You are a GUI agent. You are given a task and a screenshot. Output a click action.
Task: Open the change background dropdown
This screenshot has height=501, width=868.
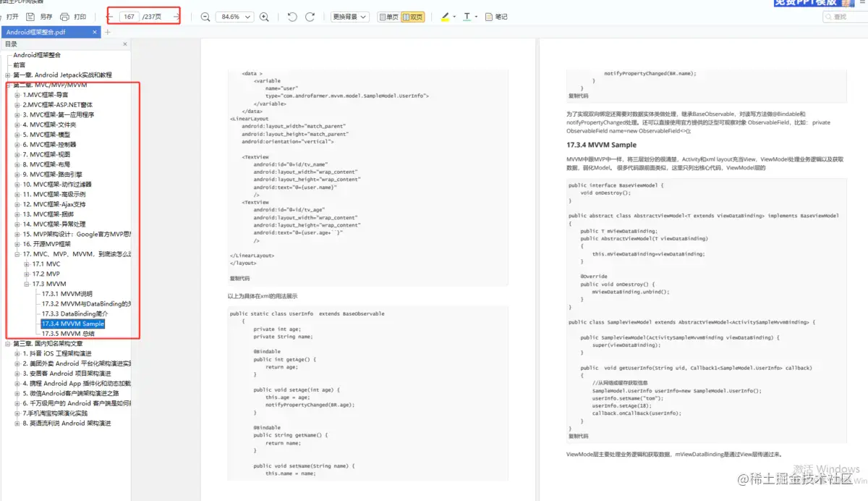pos(350,17)
